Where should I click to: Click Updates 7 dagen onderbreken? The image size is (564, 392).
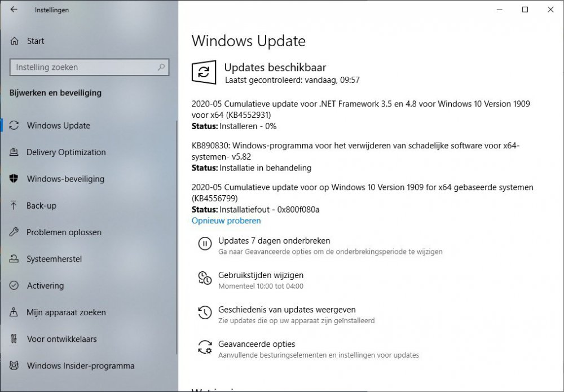point(274,241)
